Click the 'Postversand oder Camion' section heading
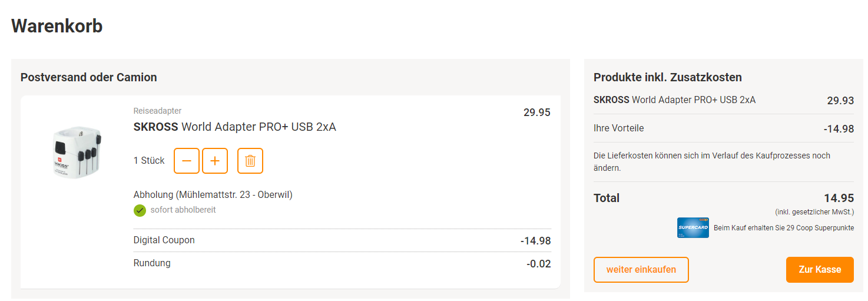 (88, 77)
